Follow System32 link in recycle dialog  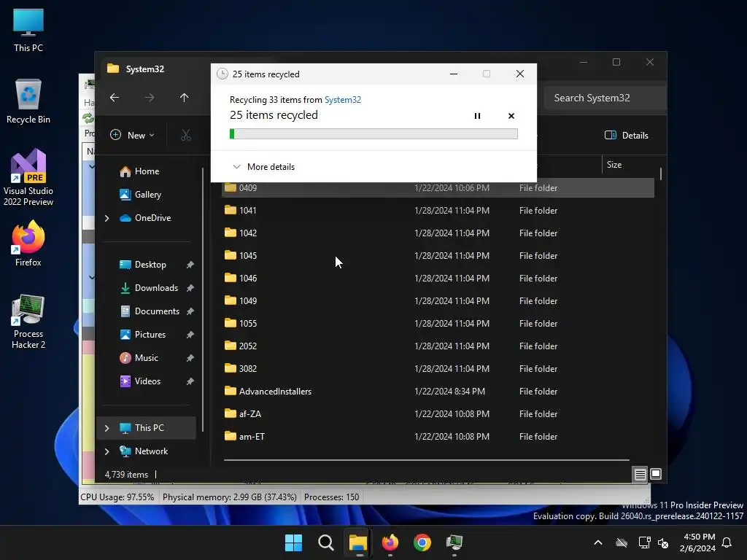343,99
